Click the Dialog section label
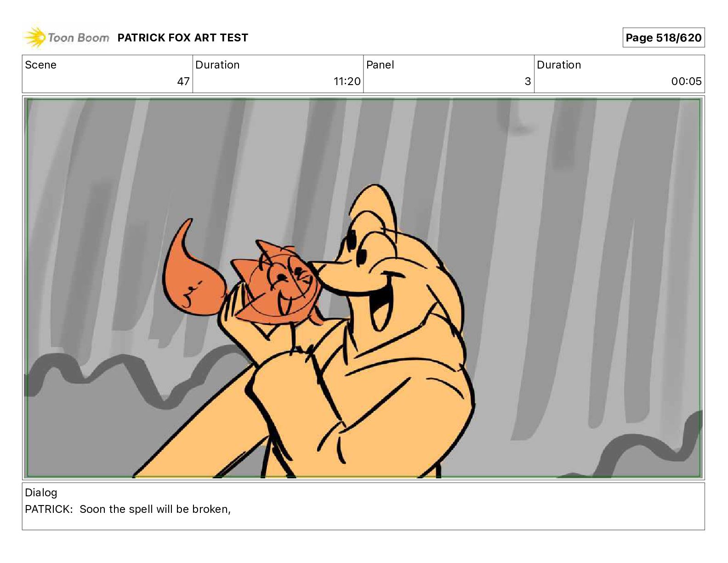The height and width of the screenshot is (563, 728). coord(41,493)
